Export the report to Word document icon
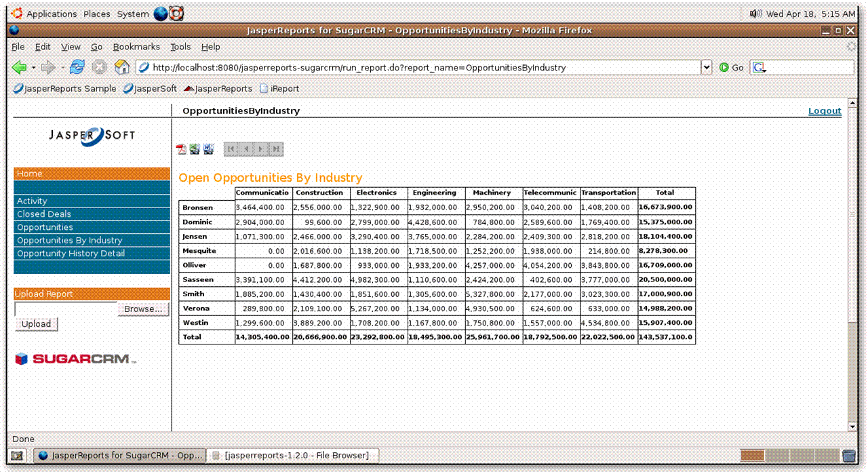The width and height of the screenshot is (868, 474). (x=208, y=149)
